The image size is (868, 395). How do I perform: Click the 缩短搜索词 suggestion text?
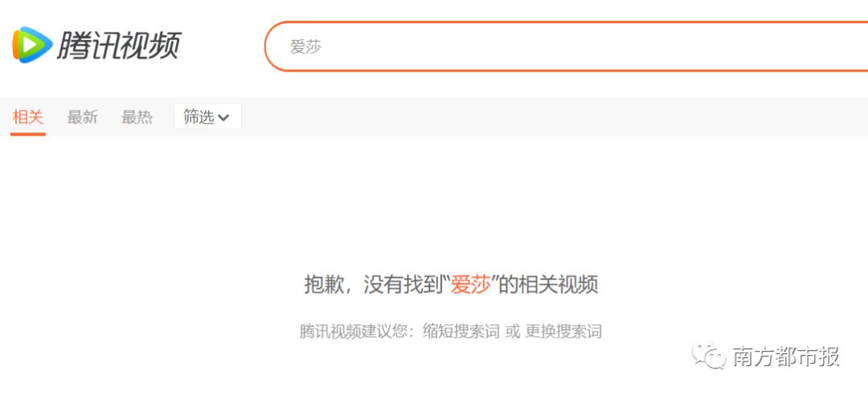pos(461,332)
